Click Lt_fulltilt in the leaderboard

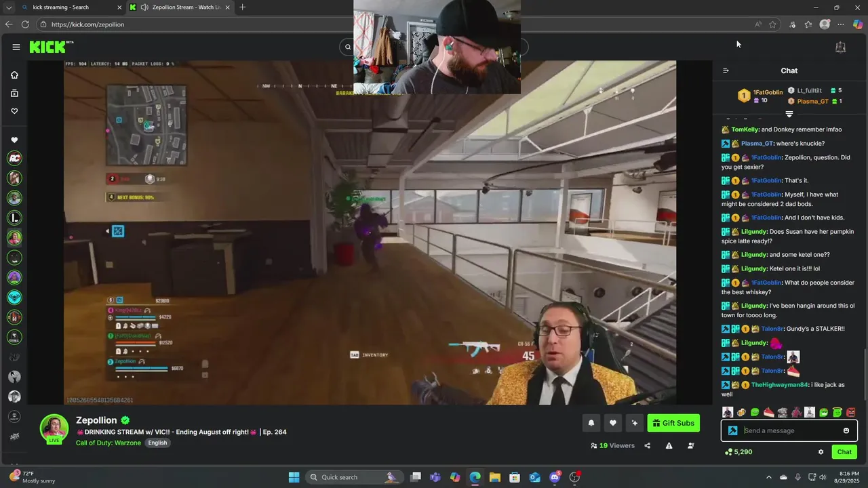point(809,90)
